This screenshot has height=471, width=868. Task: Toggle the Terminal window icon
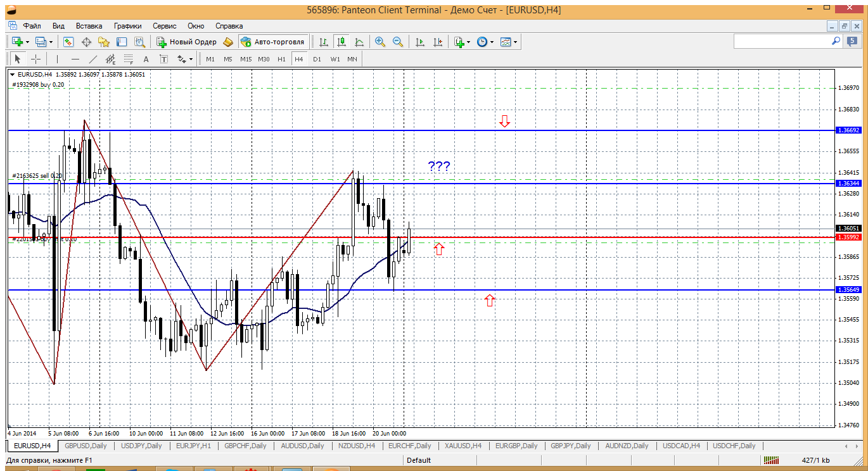(122, 42)
